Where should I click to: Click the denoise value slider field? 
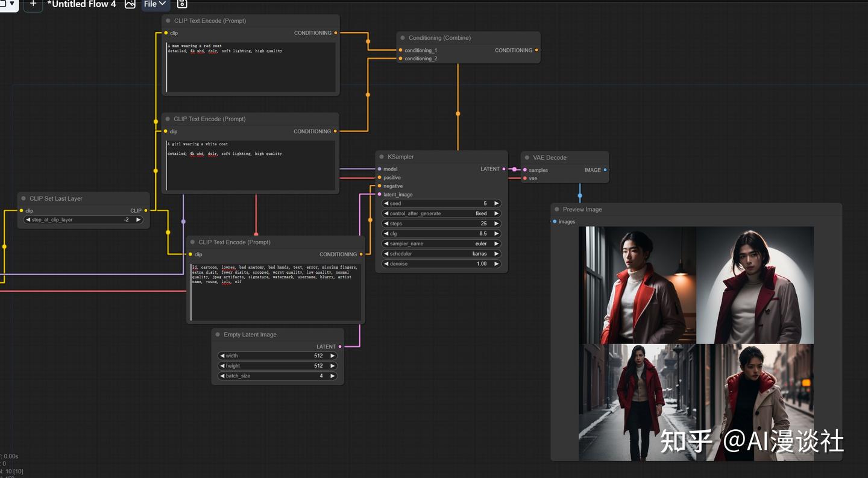441,264
